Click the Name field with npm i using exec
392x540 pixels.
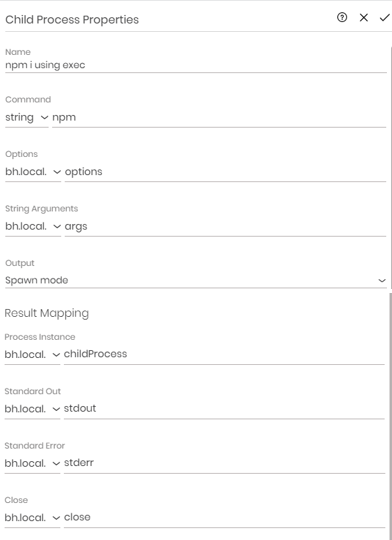pyautogui.click(x=196, y=65)
